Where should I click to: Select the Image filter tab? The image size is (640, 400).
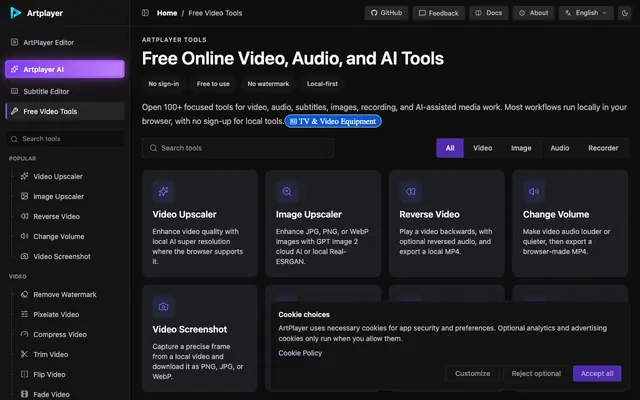pyautogui.click(x=521, y=148)
